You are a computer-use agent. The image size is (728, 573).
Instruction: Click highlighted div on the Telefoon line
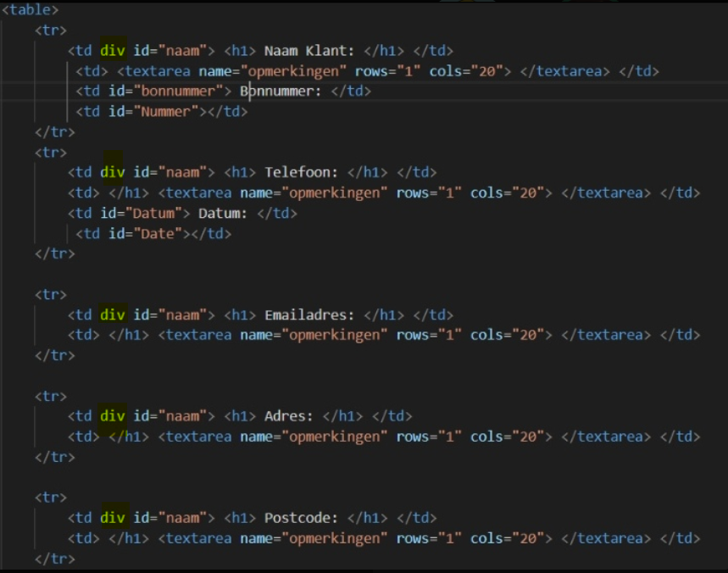112,173
